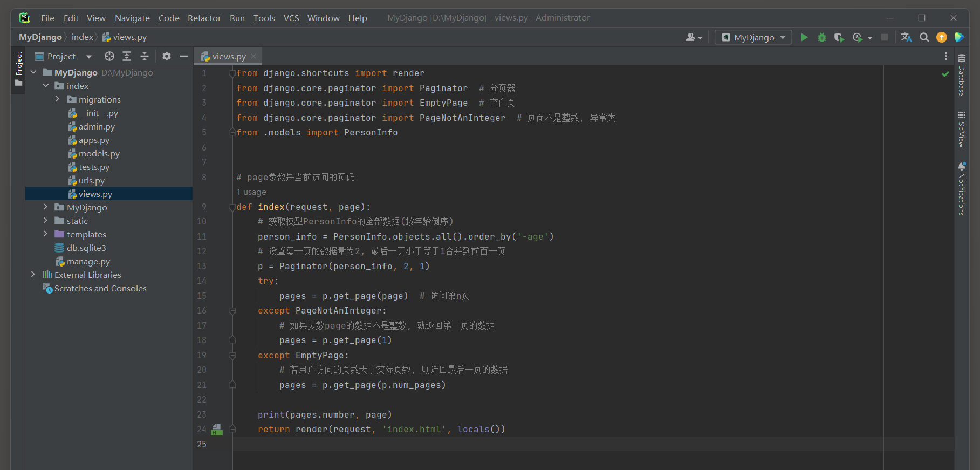
Task: Open the Tools menu
Action: tap(264, 18)
